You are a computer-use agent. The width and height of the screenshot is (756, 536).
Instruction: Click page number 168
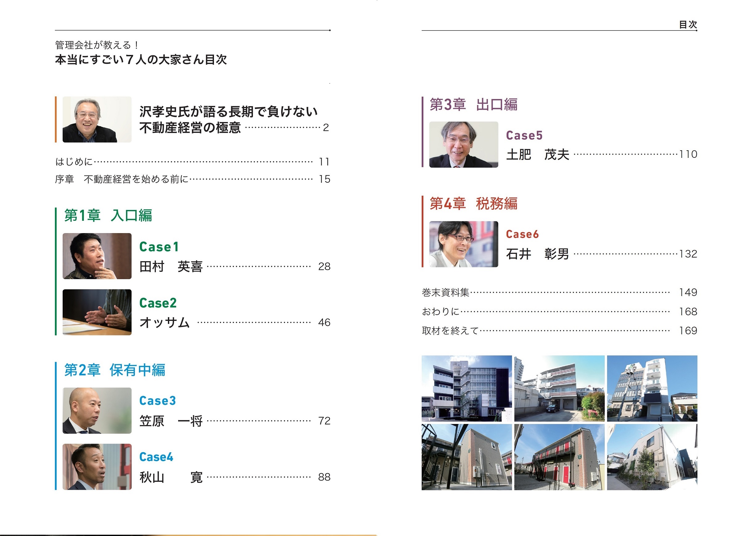click(x=688, y=312)
